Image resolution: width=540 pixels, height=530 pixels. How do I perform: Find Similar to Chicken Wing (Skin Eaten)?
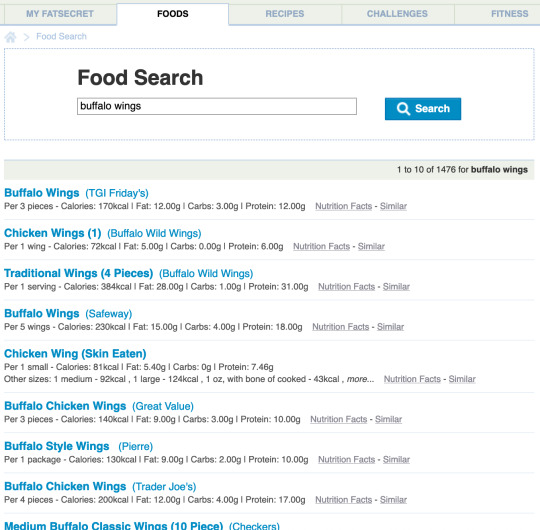pos(462,380)
